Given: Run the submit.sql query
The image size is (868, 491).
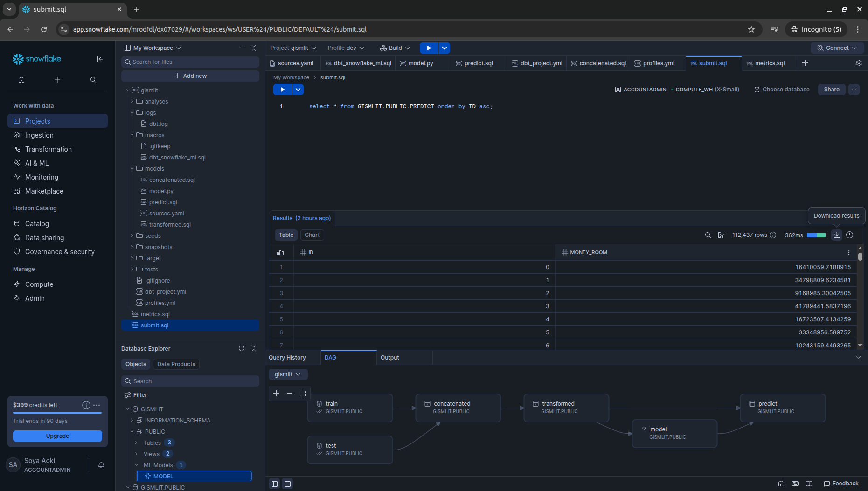Looking at the screenshot, I should tap(282, 90).
